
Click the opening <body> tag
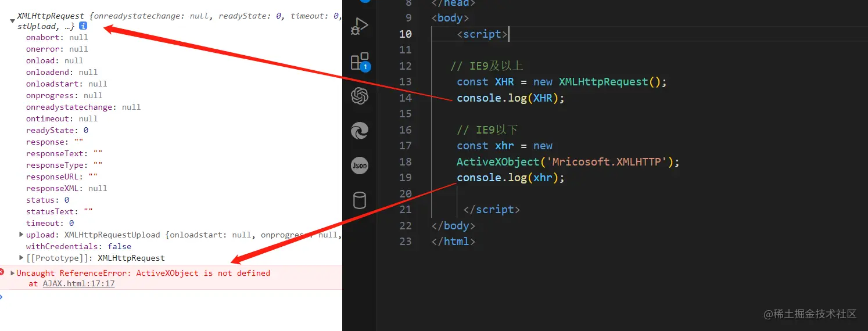click(x=450, y=18)
